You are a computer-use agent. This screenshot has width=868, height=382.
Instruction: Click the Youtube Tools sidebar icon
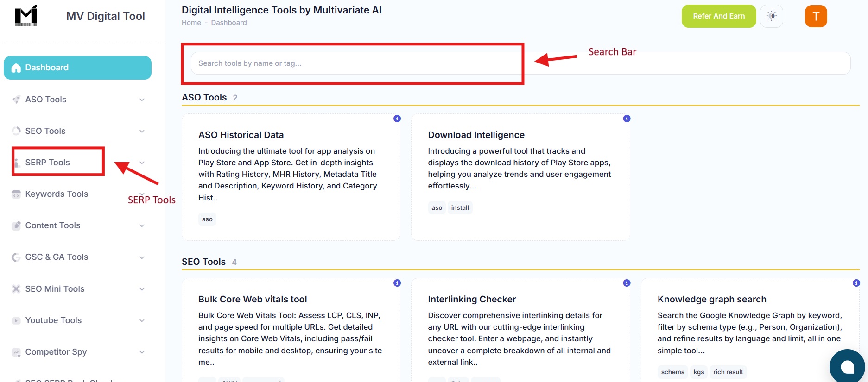15,320
